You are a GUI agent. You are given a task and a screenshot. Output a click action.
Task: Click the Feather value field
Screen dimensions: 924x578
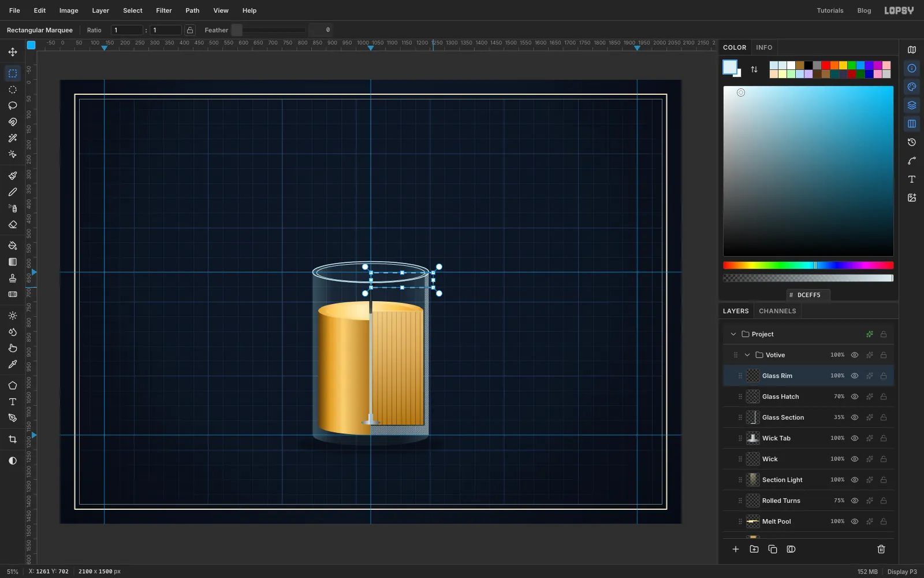click(321, 30)
